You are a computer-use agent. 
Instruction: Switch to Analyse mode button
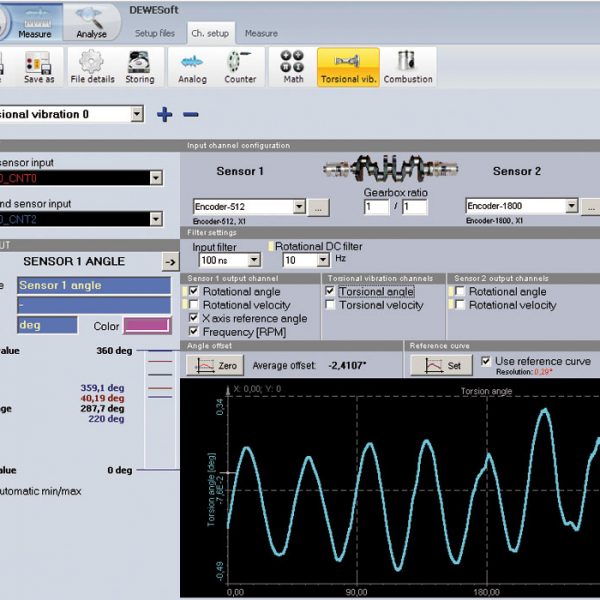pos(91,22)
